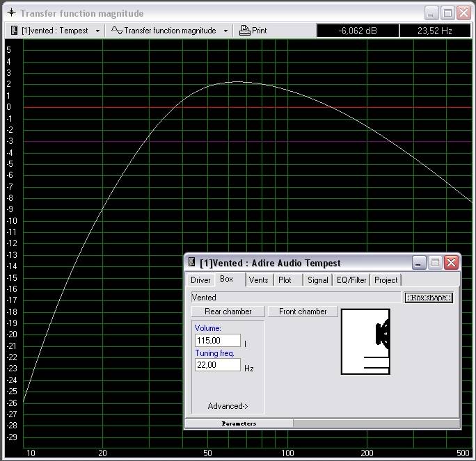This screenshot has height=461, width=476.
Task: Select the Plot tab
Action: click(285, 280)
